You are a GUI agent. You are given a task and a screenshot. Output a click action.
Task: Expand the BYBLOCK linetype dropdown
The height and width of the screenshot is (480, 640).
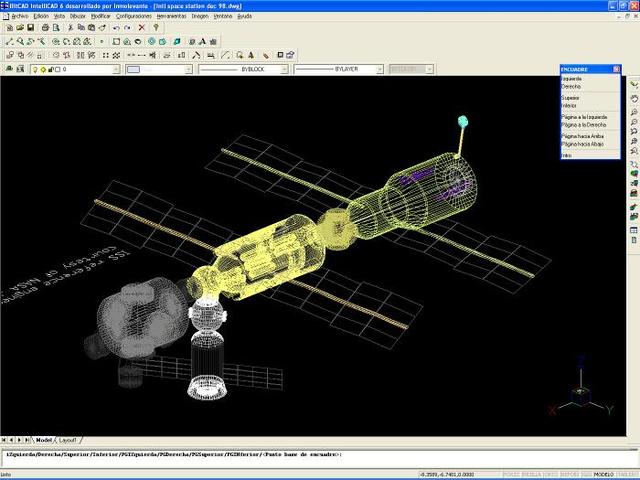tap(284, 70)
